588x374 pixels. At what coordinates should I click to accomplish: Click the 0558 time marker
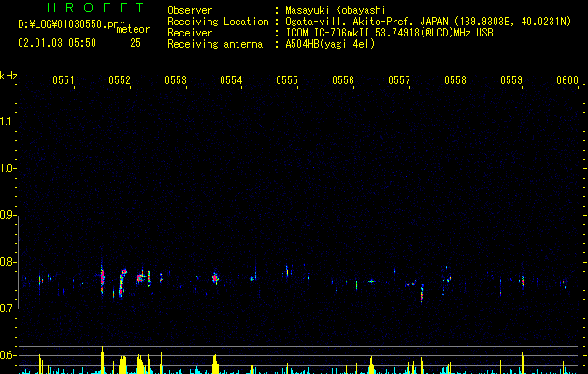click(x=455, y=80)
